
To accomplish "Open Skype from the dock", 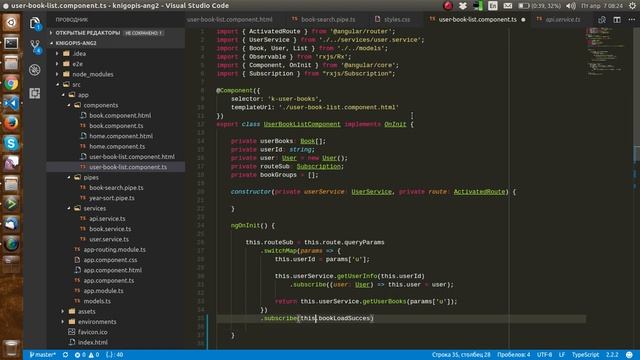I will click(11, 143).
